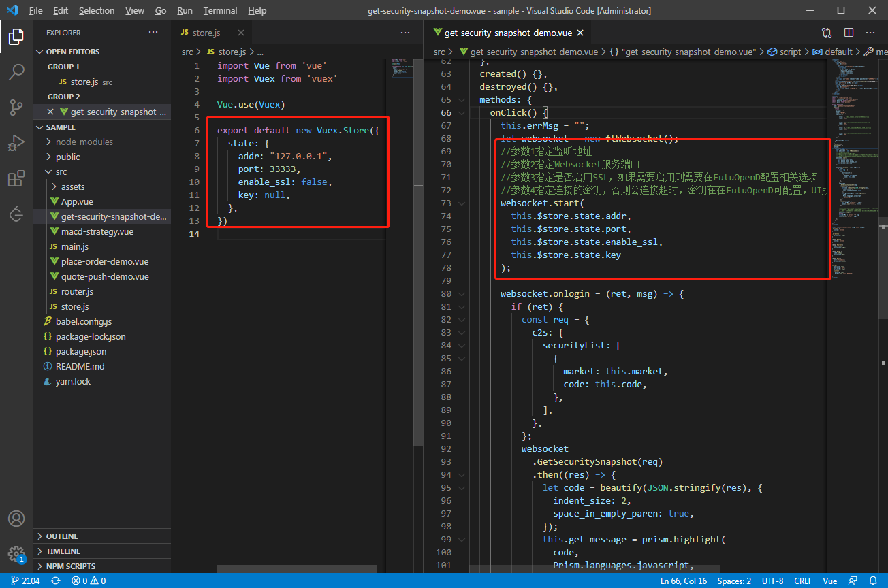This screenshot has height=588, width=888.
Task: Open the Terminal menu
Action: (x=220, y=11)
